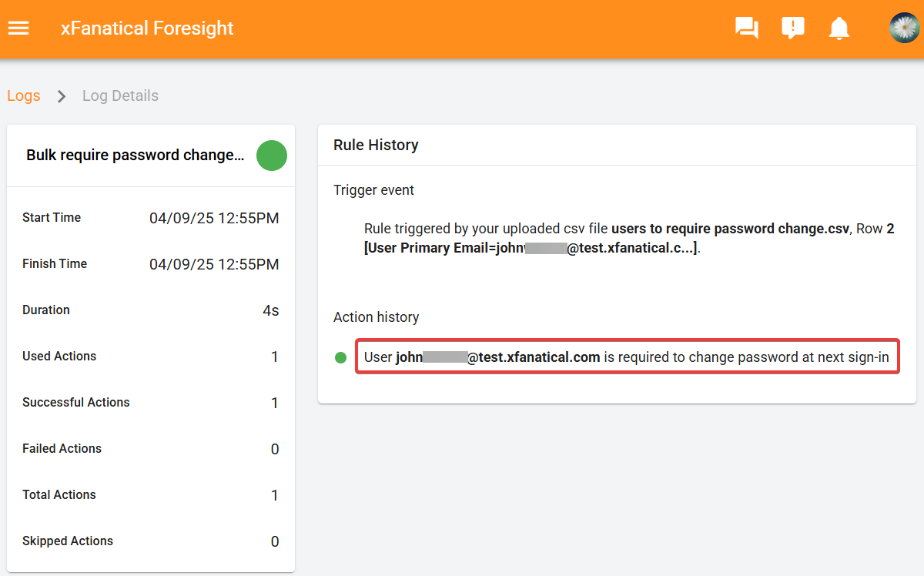Select the Used Actions value
The width and height of the screenshot is (924, 576).
[275, 357]
